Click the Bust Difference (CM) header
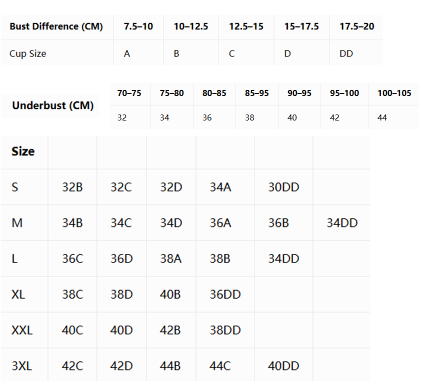This screenshot has width=422, height=391. point(56,26)
